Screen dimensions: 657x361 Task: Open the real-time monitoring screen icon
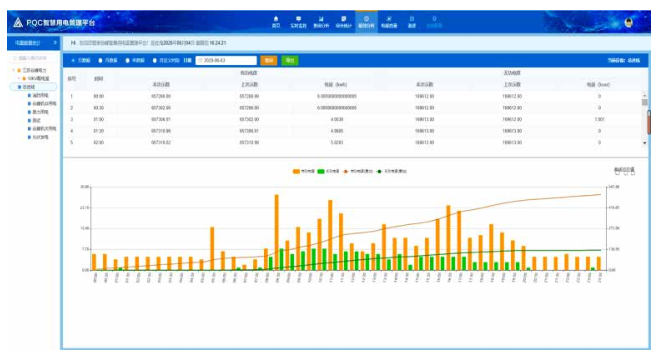298,19
